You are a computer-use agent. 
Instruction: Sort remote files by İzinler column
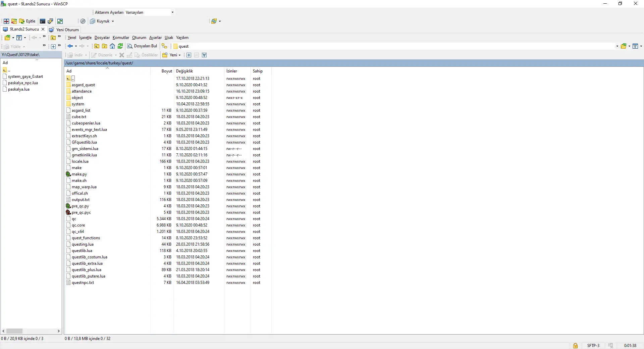click(x=237, y=71)
